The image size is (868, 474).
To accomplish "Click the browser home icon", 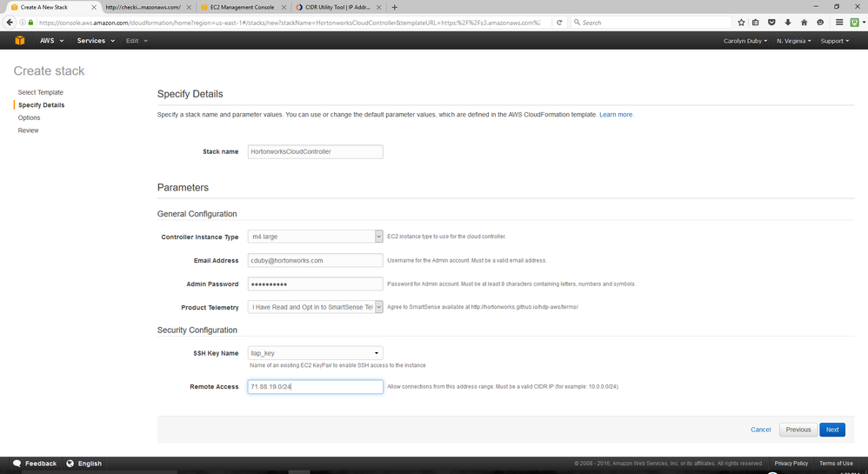I will pos(805,23).
